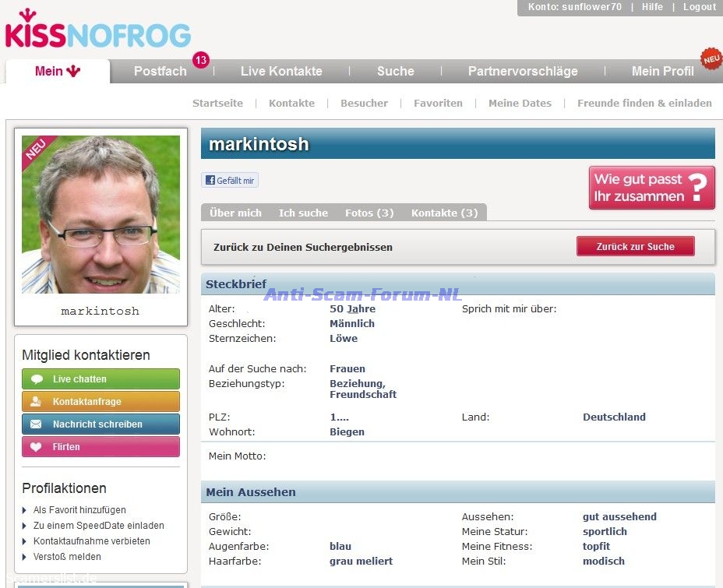723x588 pixels.
Task: Click the Postfach notification badge 13
Action: [x=201, y=60]
